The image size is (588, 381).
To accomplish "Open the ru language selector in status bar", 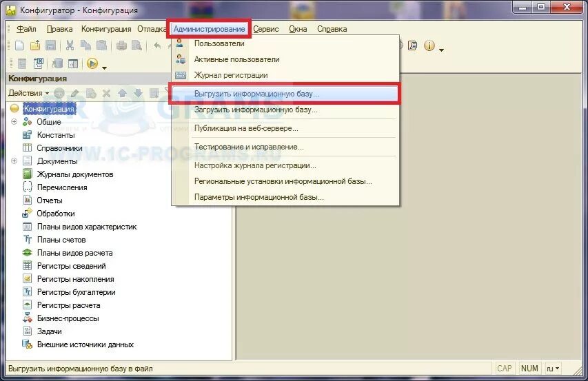I will pyautogui.click(x=553, y=369).
